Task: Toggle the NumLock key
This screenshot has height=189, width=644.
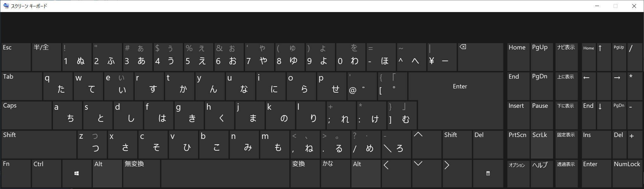Action: 627,173
